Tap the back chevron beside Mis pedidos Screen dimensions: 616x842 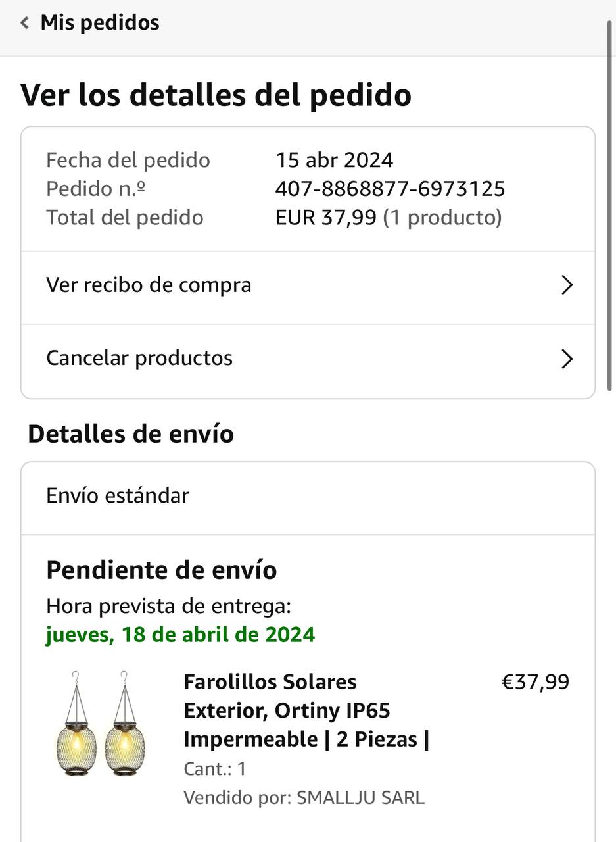24,24
